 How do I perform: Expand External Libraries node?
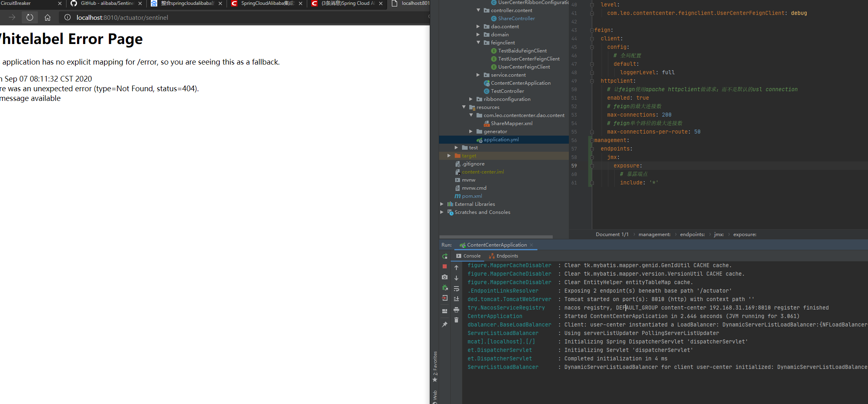click(442, 204)
